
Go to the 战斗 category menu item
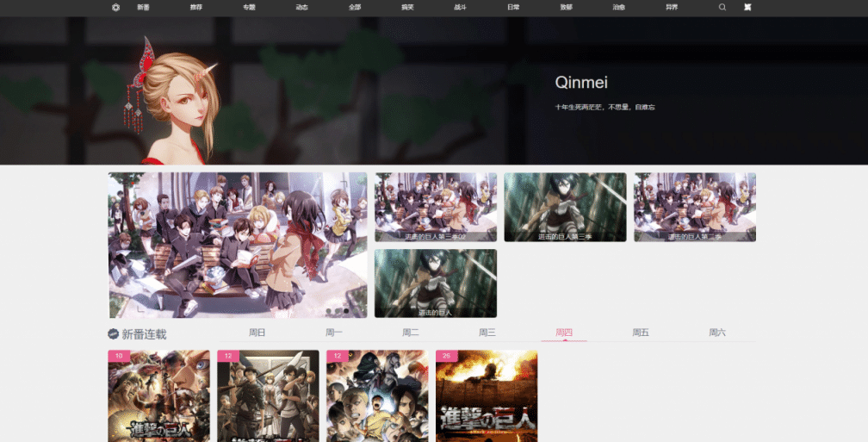coord(460,7)
